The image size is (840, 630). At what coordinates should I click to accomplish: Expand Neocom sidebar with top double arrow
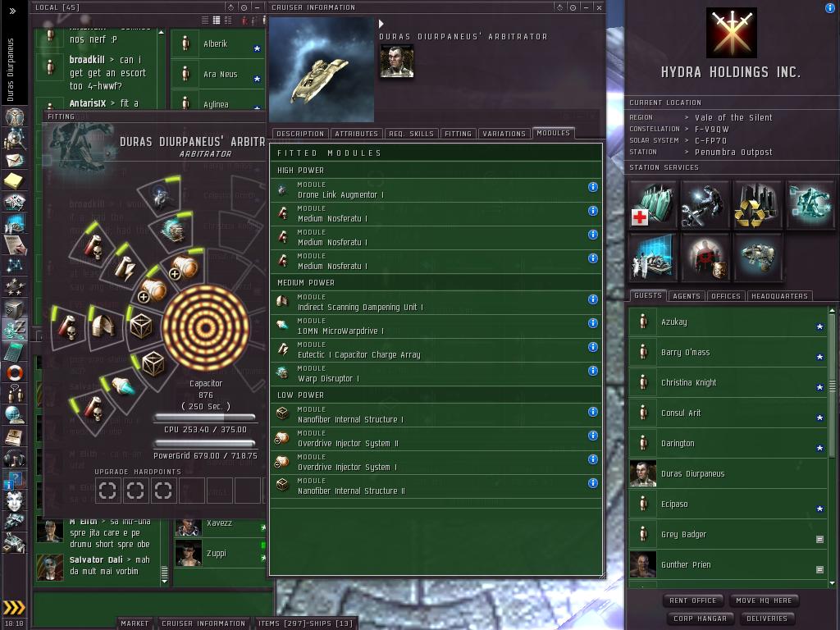[13, 11]
